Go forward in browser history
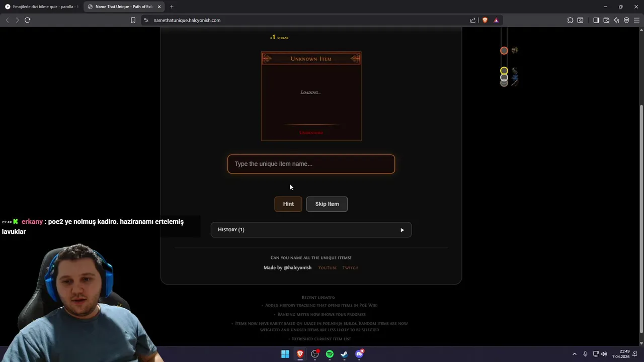Viewport: 644px width, 362px height. 17,20
